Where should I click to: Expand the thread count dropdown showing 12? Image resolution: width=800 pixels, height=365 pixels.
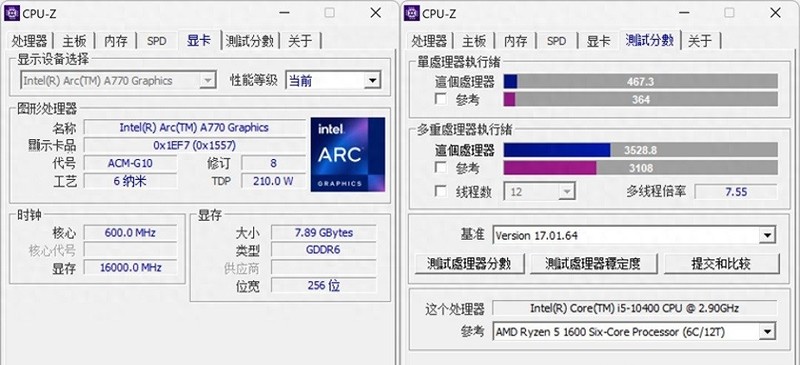[x=567, y=192]
